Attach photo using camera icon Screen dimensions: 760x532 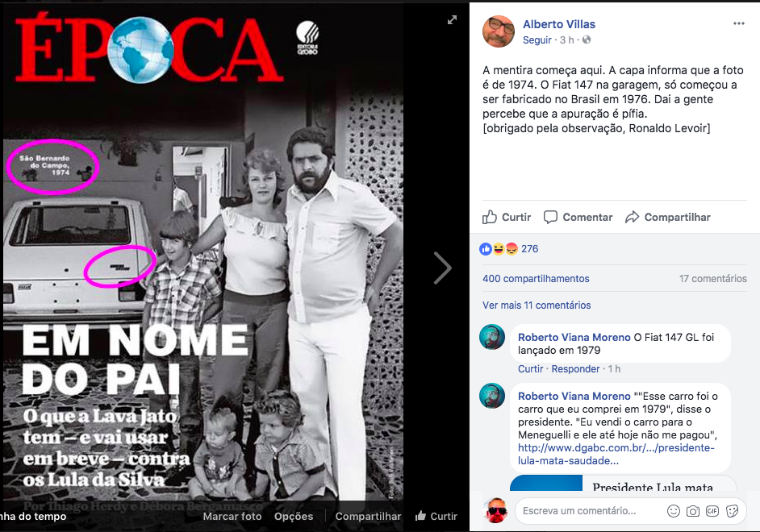click(692, 511)
